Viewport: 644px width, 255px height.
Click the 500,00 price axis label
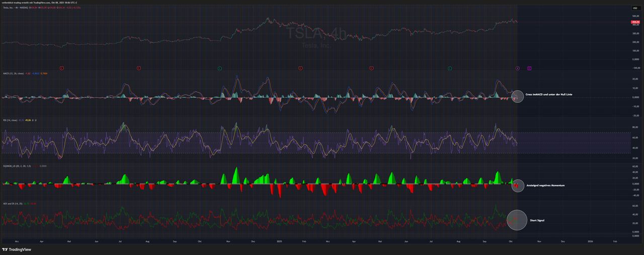point(635,16)
